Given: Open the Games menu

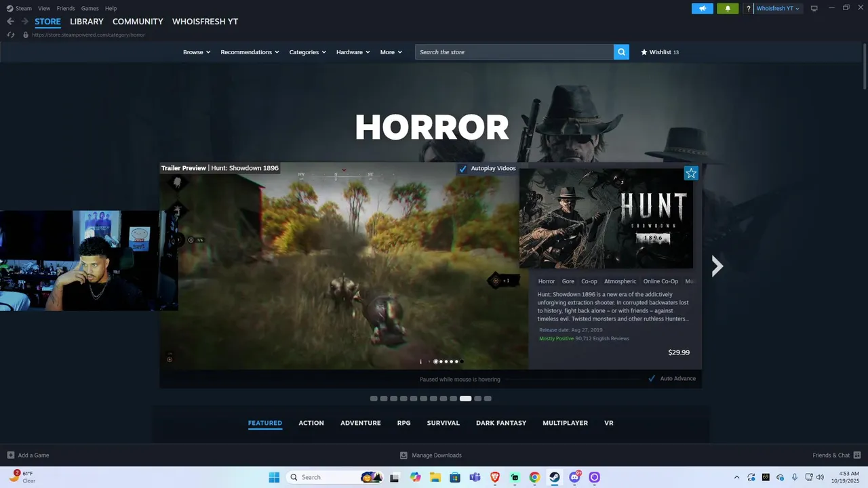Looking at the screenshot, I should [90, 8].
